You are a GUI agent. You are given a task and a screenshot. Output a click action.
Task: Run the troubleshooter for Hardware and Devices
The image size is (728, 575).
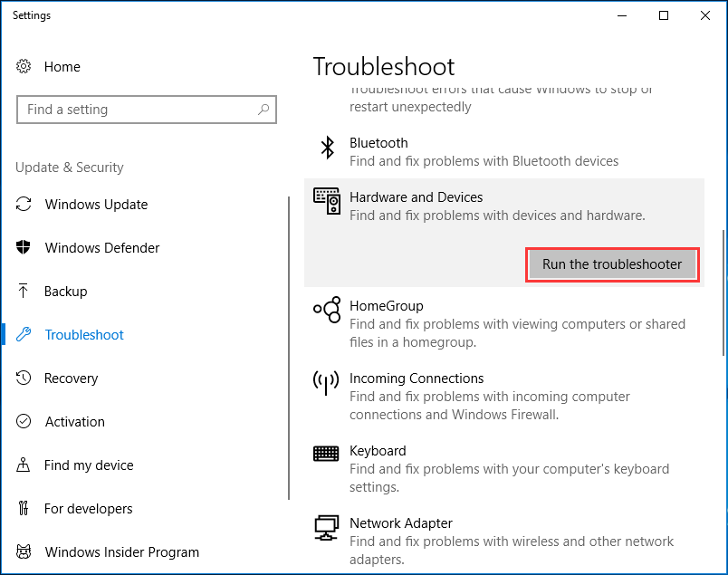pos(612,264)
